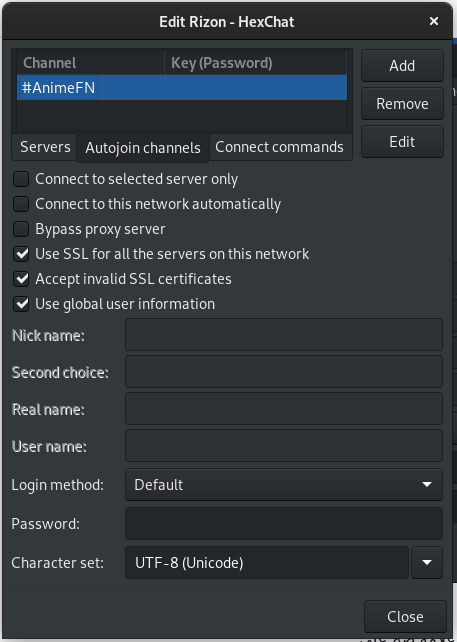457x642 pixels.
Task: Focus the Nick name input field
Action: click(284, 335)
